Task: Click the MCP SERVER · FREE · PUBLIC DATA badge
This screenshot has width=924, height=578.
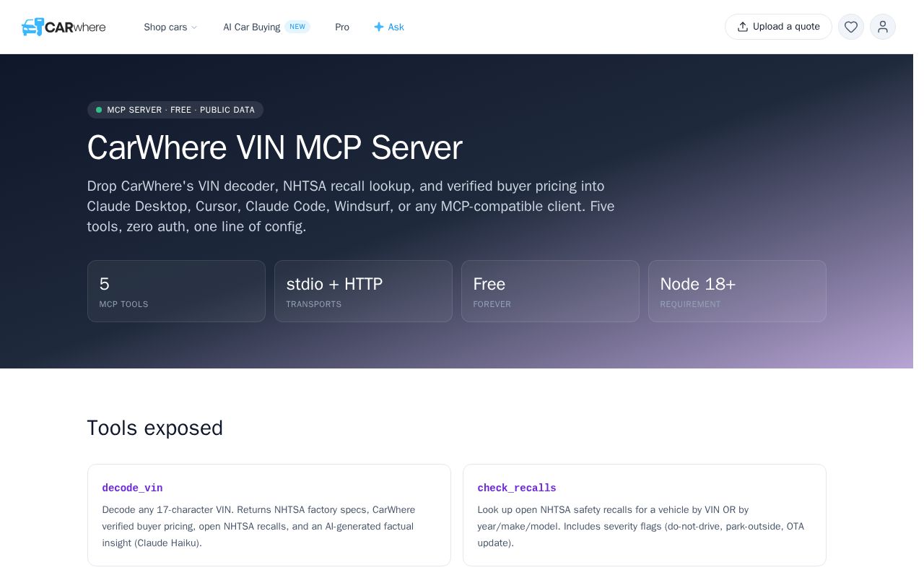Action: (175, 110)
